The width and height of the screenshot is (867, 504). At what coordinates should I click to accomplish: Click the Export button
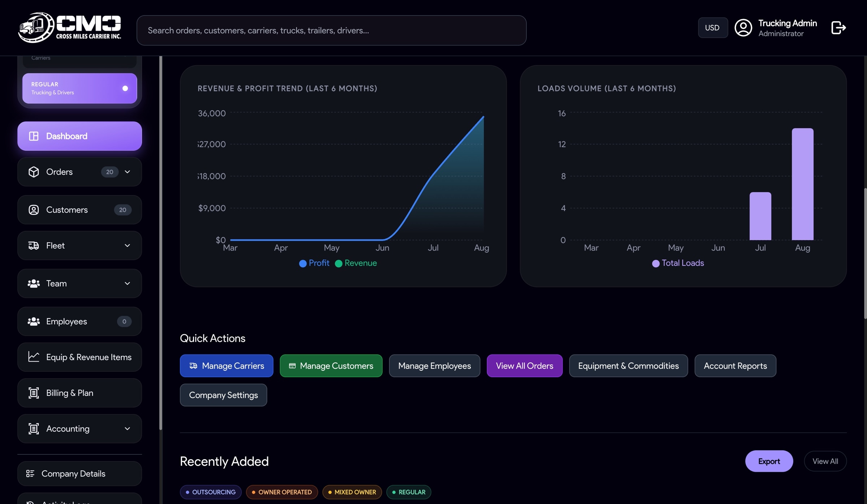pyautogui.click(x=769, y=461)
